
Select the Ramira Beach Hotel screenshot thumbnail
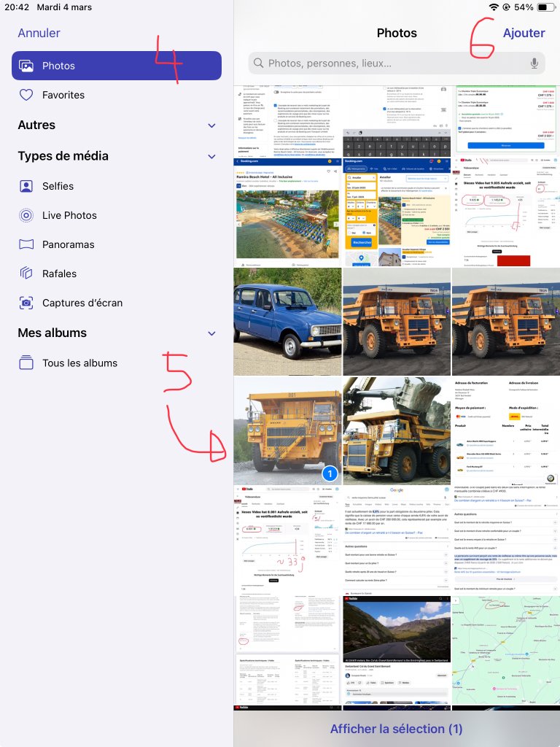coord(287,212)
